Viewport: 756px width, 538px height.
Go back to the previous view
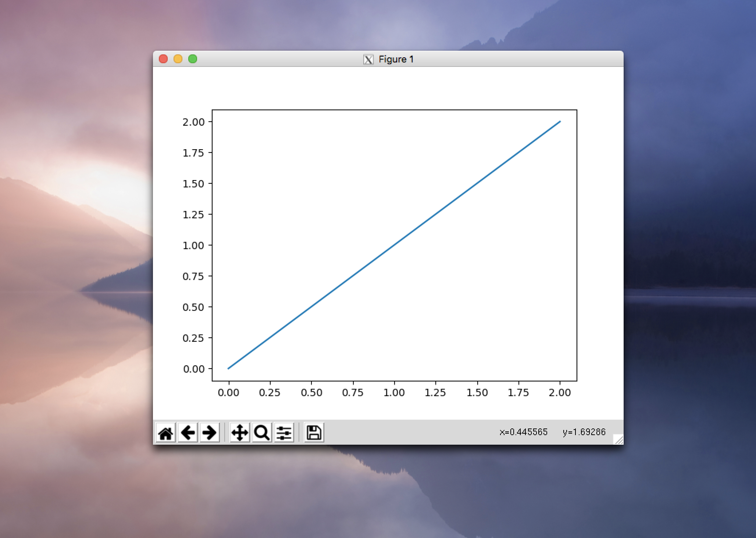(x=188, y=433)
